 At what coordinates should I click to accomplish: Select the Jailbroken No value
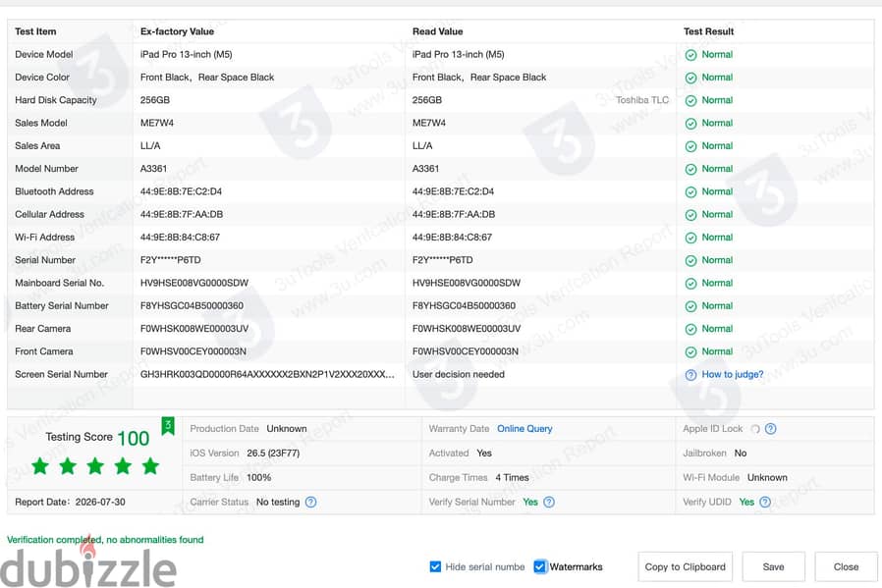coord(741,454)
